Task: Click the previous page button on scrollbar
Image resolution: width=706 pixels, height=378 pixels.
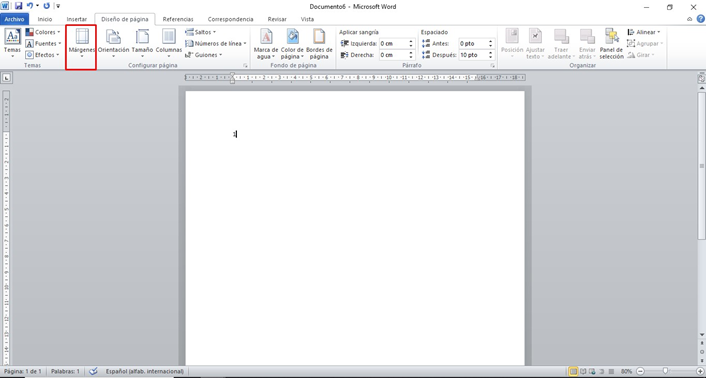Action: [701, 343]
